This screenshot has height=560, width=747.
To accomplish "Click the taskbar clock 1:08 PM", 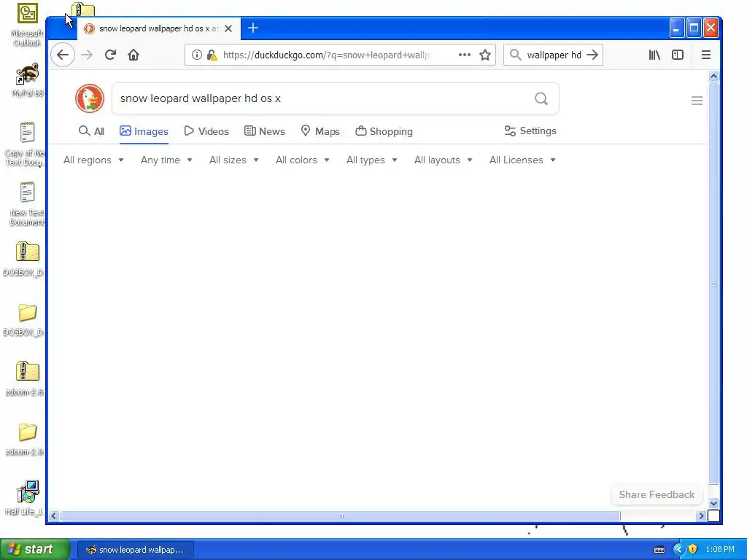I will [720, 550].
